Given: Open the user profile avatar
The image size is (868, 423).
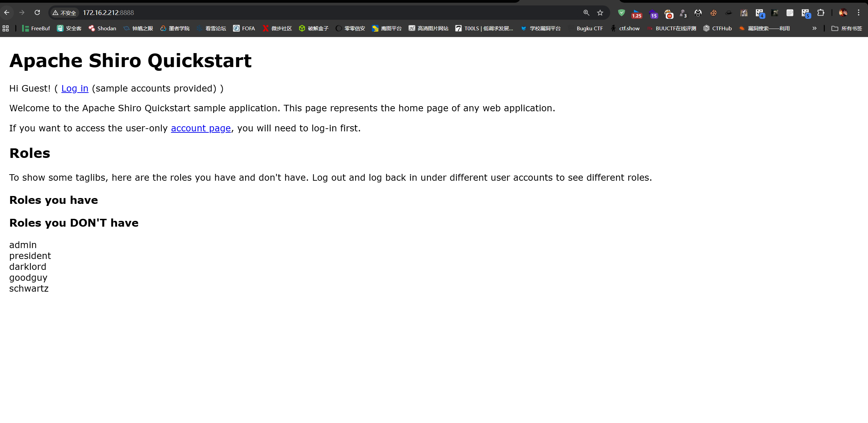Looking at the screenshot, I should click(843, 13).
